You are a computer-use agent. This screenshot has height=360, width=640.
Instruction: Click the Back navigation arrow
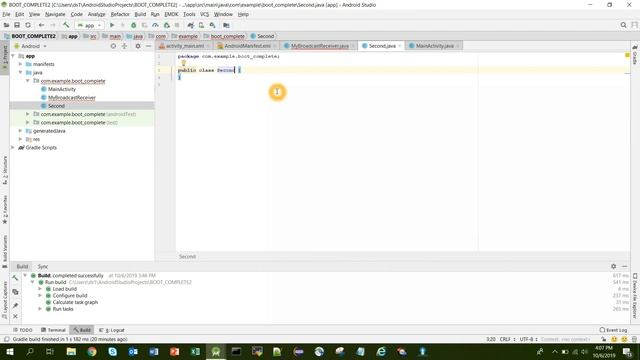[x=41, y=25]
